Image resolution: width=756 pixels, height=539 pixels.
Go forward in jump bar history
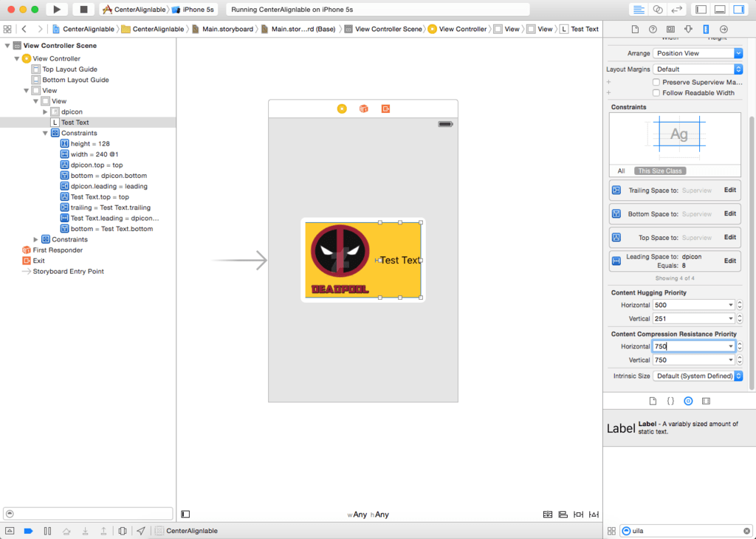(40, 29)
